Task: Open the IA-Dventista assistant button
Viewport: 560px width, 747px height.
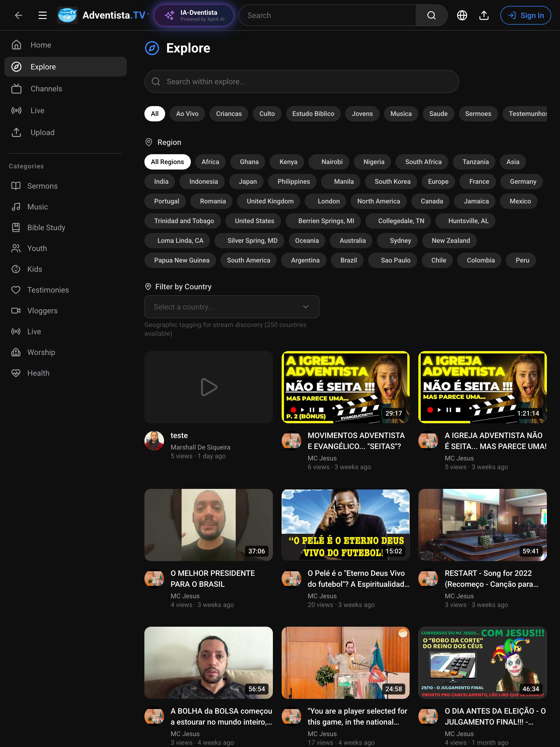Action: click(194, 15)
